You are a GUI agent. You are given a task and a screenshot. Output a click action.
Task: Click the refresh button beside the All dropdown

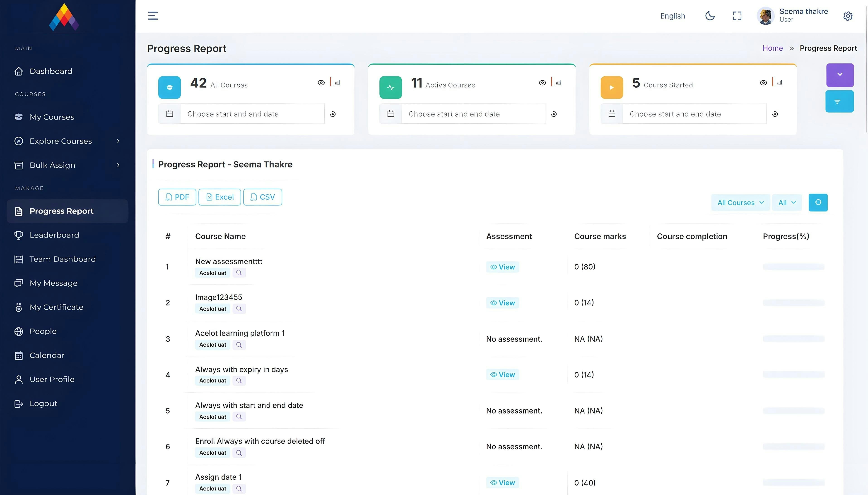point(818,202)
